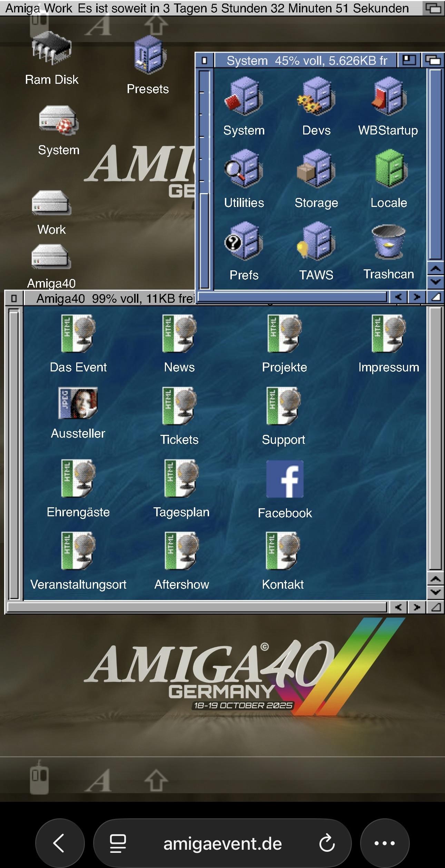Click the Amiga40 window down scroll arrow
The width and height of the screenshot is (445, 868).
[436, 592]
